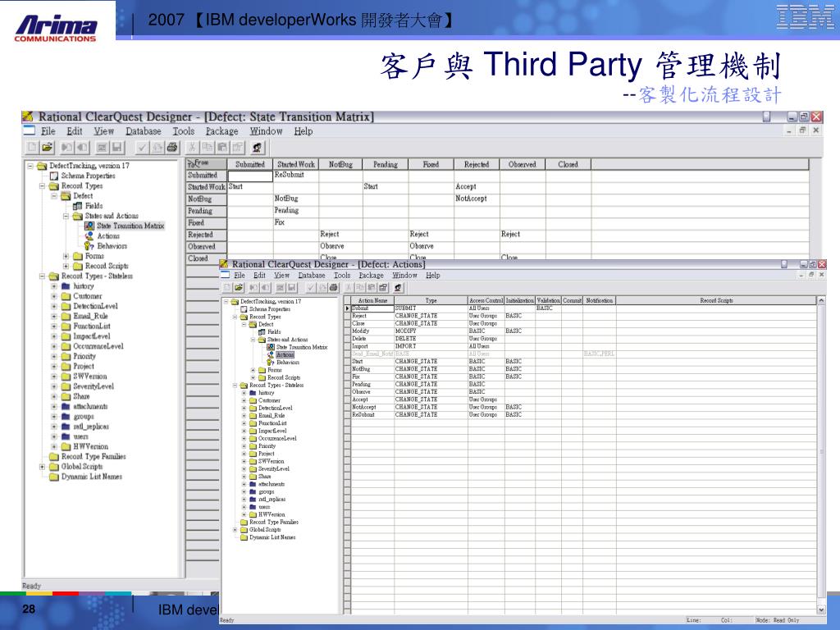
Task: Click Copy icon in State Transition Matrix window toolbar
Action: click(x=208, y=147)
